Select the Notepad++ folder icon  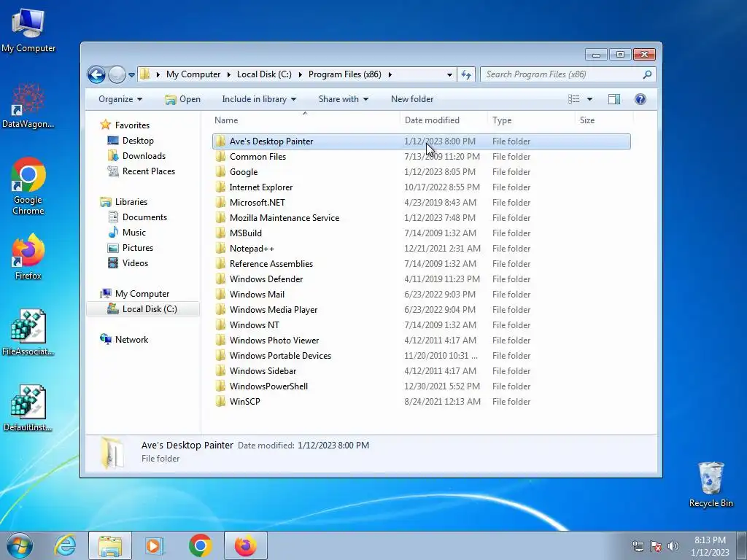220,249
